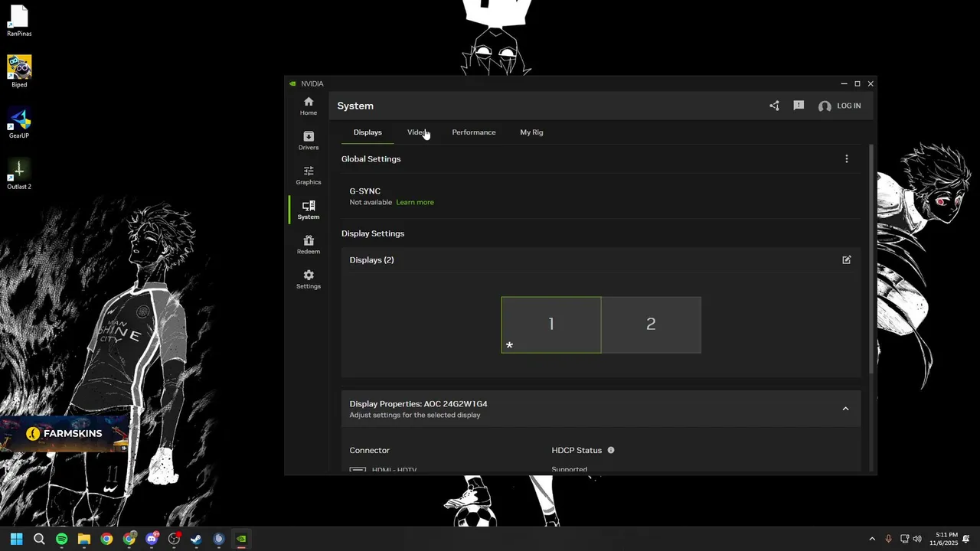Click the Connector label

click(x=370, y=450)
